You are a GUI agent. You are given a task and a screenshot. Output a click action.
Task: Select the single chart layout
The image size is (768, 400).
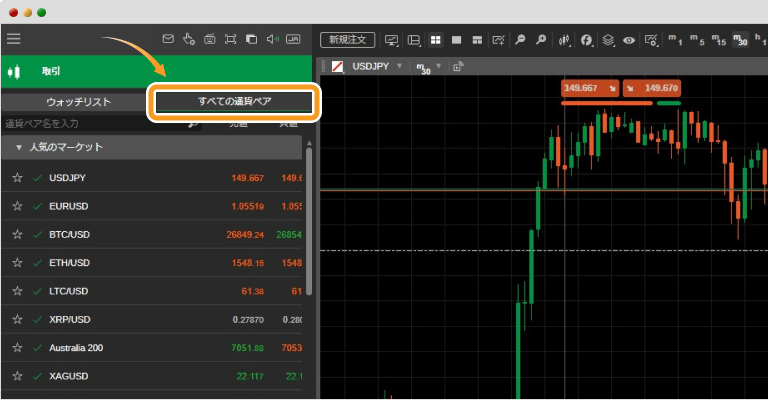click(x=456, y=40)
